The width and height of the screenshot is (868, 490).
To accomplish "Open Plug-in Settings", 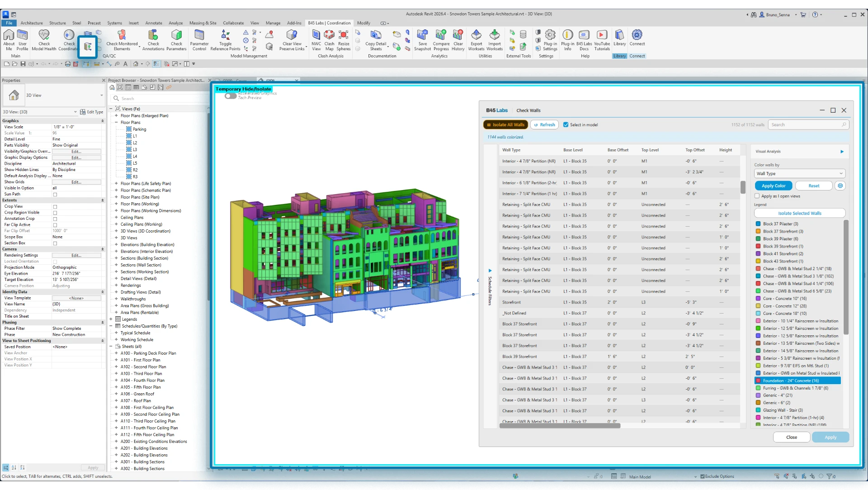I will coord(550,40).
